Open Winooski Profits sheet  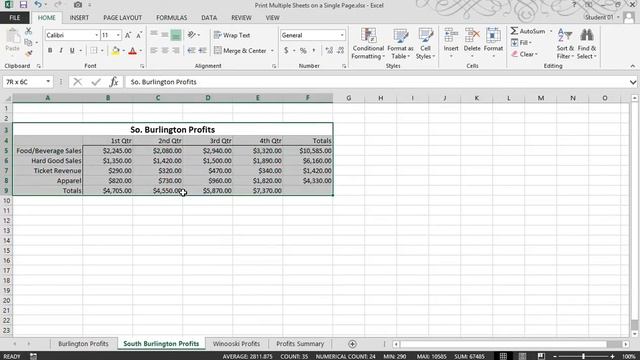click(236, 344)
